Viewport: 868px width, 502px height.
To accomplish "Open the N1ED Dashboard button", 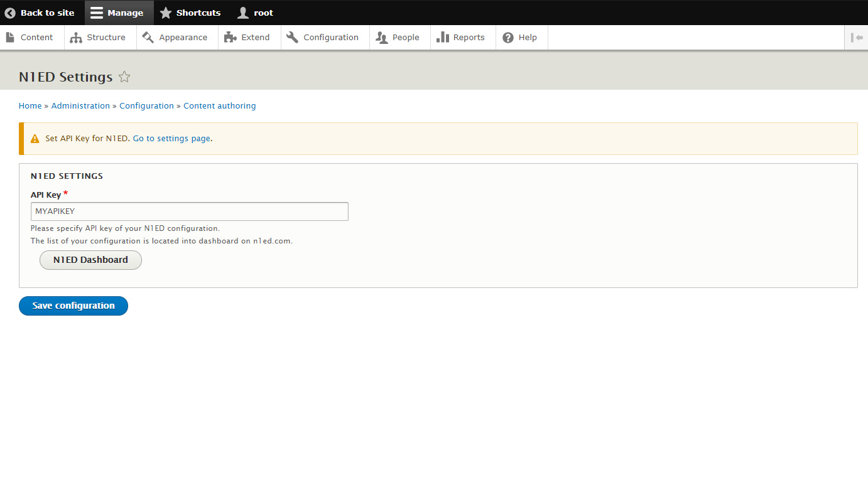I will (90, 260).
